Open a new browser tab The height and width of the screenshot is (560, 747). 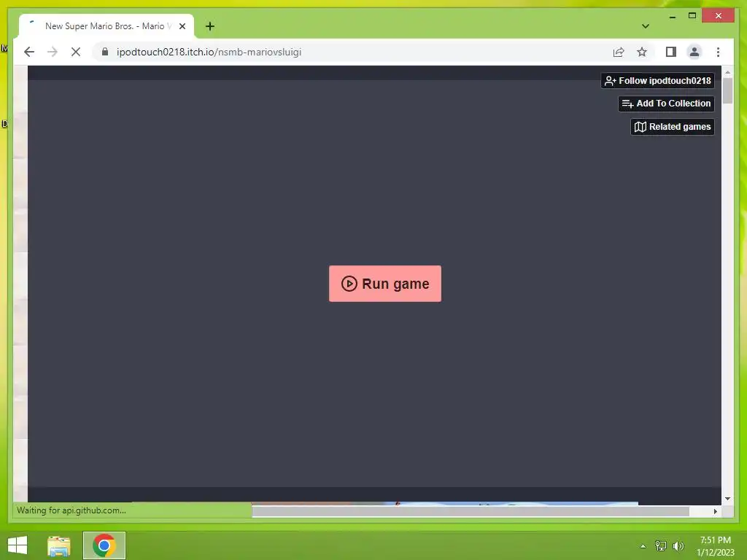click(x=209, y=26)
